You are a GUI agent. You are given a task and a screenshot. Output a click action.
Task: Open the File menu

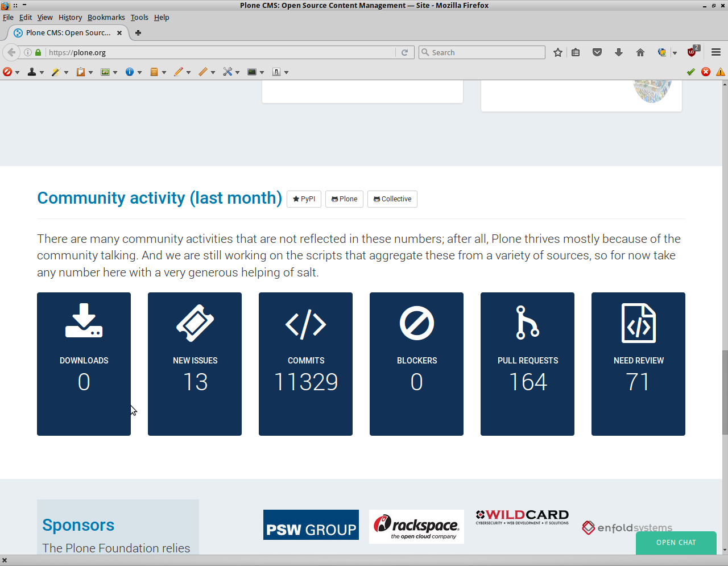coord(8,17)
